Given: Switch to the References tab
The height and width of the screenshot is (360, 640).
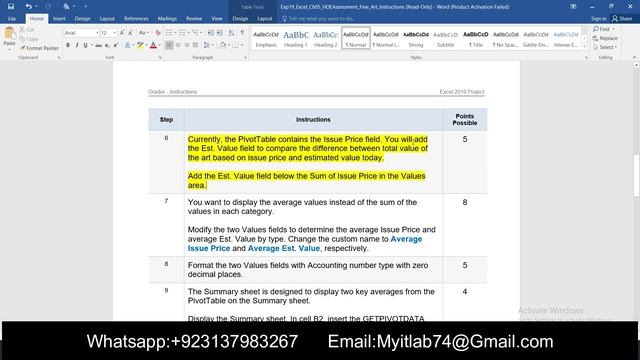Looking at the screenshot, I should [136, 18].
